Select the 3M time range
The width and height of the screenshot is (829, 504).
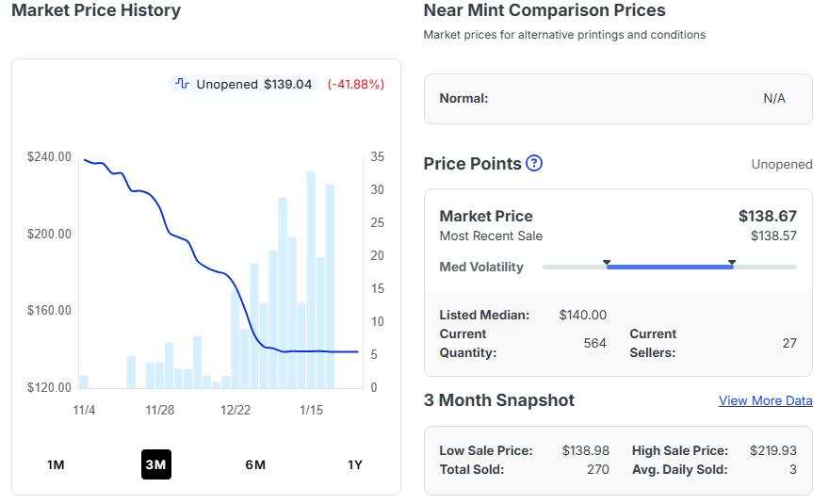click(x=155, y=464)
